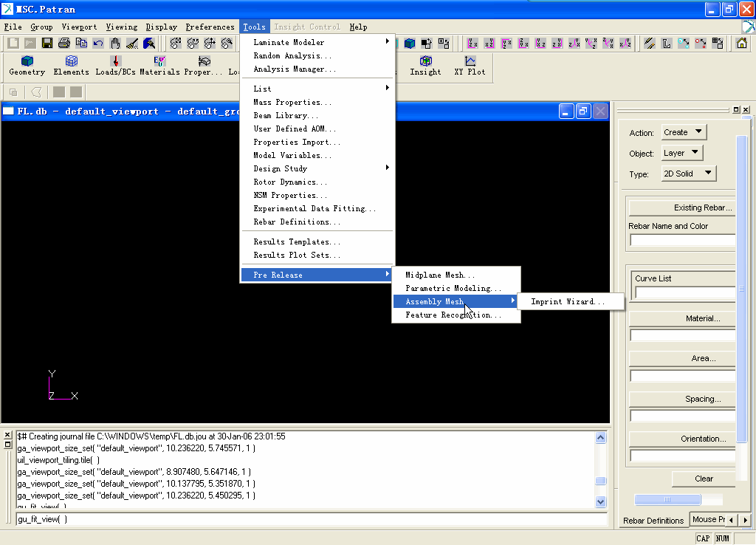Click the Orientation button
Image resolution: width=756 pixels, height=545 pixels.
click(682, 439)
